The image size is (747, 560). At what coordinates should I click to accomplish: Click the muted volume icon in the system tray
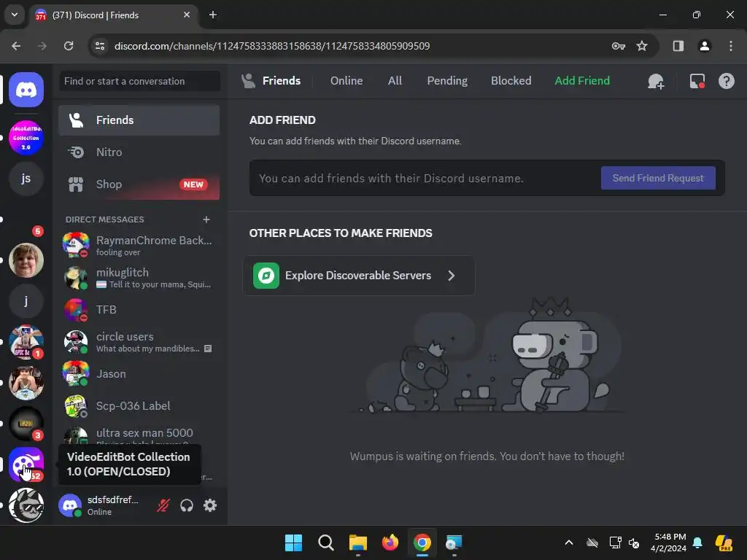tap(634, 542)
